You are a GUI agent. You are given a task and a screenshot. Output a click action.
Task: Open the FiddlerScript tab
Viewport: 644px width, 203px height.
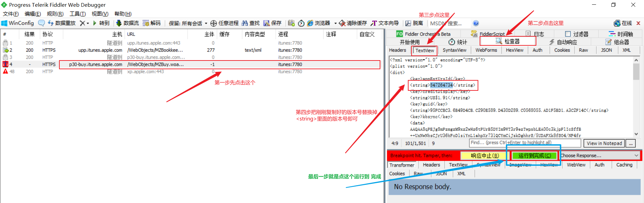pos(488,34)
